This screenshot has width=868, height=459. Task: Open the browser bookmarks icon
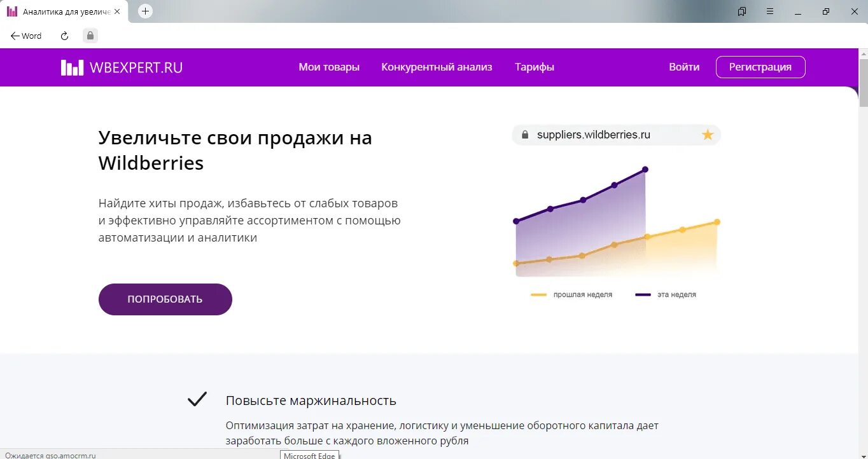742,11
